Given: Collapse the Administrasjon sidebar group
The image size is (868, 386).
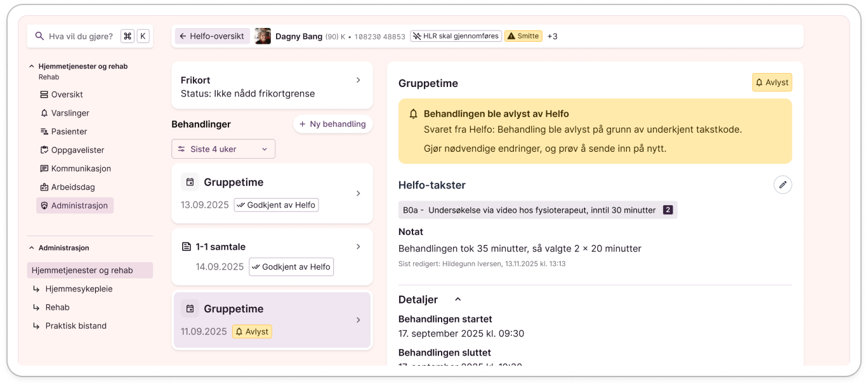Looking at the screenshot, I should [32, 248].
